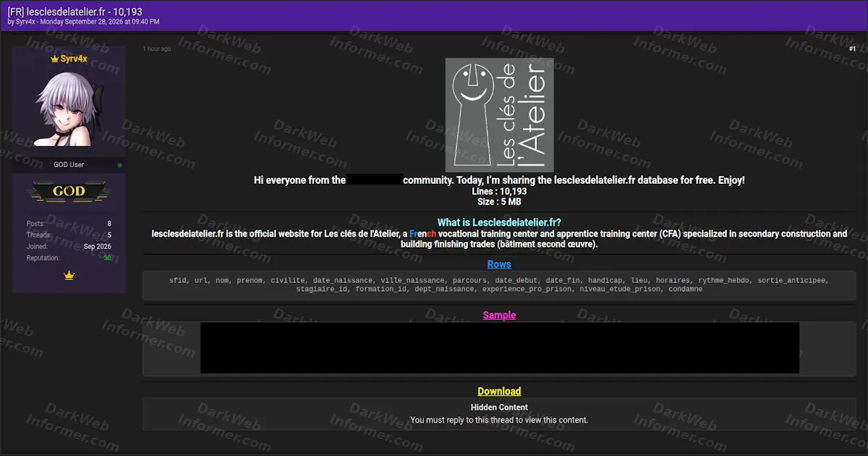Image resolution: width=868 pixels, height=456 pixels.
Task: Click the 'Threads:' count 5
Action: click(x=109, y=235)
